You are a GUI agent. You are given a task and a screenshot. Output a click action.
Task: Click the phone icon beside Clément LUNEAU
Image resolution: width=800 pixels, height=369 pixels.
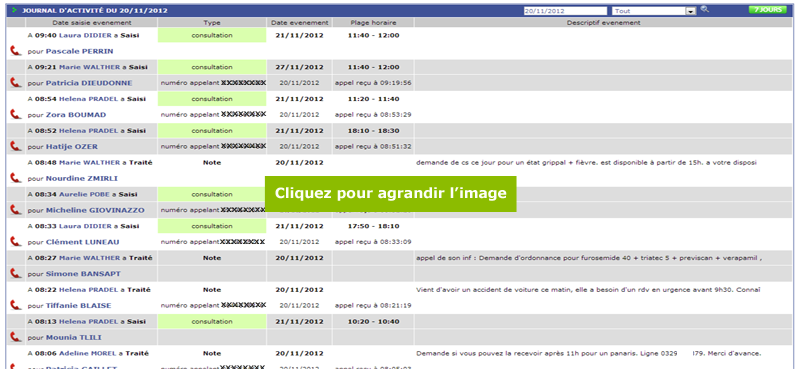coord(16,241)
